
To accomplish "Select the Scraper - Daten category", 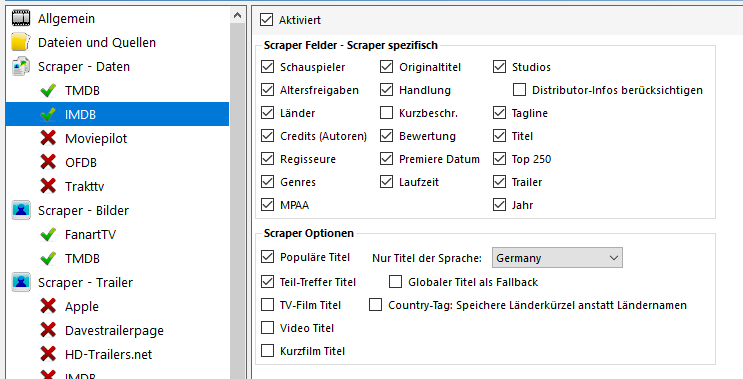I will tap(84, 66).
